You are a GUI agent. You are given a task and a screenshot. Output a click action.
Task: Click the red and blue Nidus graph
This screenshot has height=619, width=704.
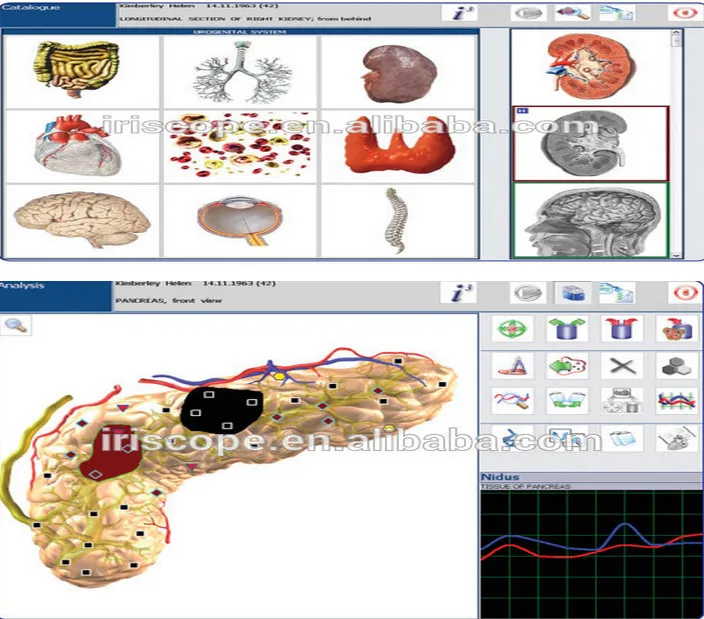click(x=592, y=554)
